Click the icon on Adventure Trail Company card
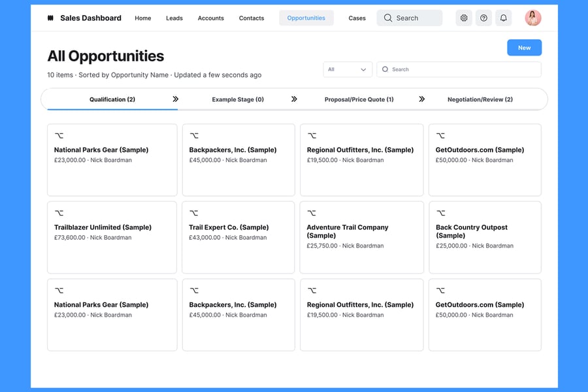This screenshot has height=392, width=588. point(312,213)
